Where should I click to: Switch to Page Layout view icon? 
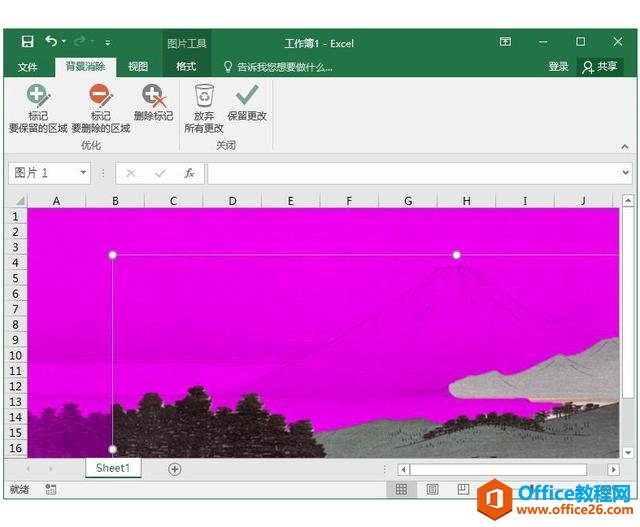coord(432,489)
